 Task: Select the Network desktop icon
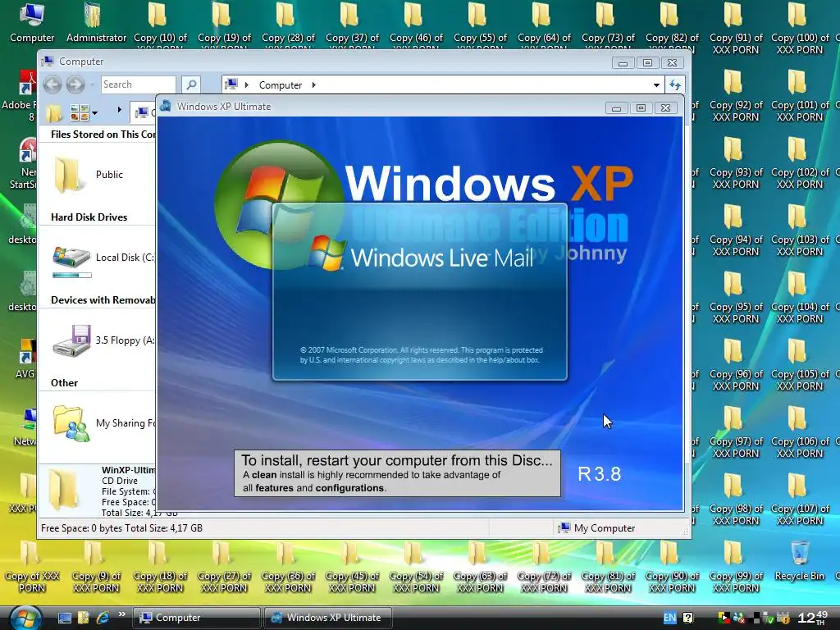click(x=25, y=427)
